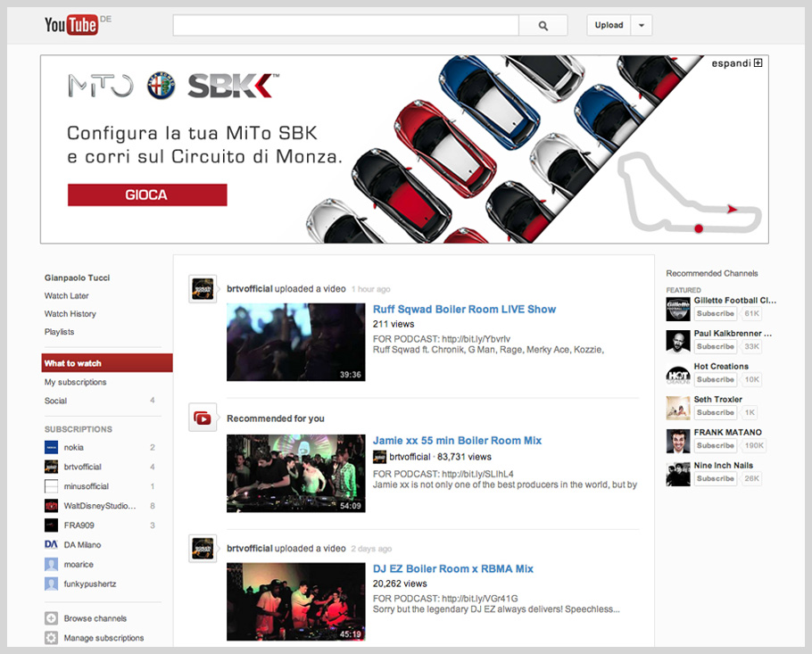This screenshot has width=812, height=654.
Task: Open Hot Creations channel name
Action: point(721,367)
